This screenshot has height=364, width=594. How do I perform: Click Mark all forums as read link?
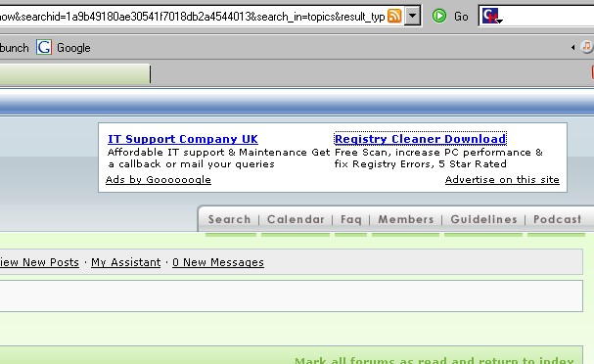[434, 360]
